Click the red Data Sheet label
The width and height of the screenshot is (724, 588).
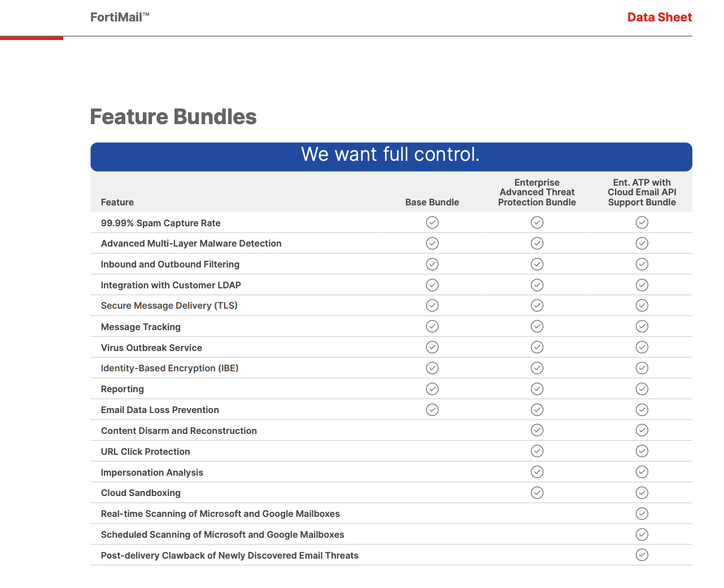[x=660, y=17]
